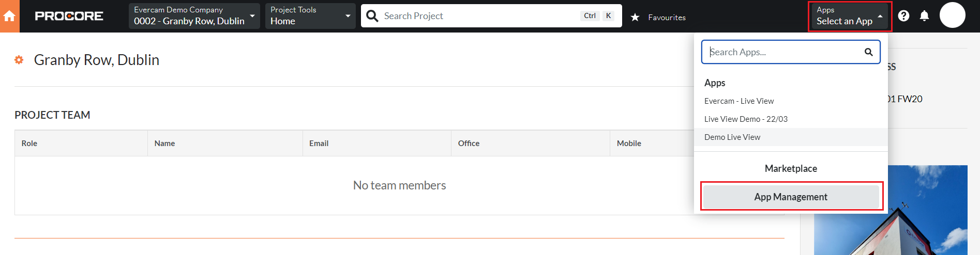Click the orange gear next to Granby Row
This screenshot has width=980, height=255.
pos(19,60)
